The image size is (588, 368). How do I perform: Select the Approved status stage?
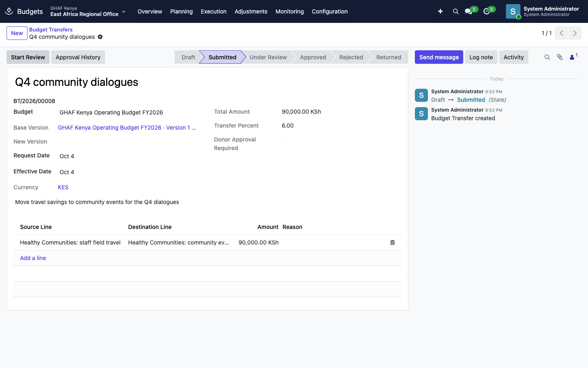click(313, 57)
